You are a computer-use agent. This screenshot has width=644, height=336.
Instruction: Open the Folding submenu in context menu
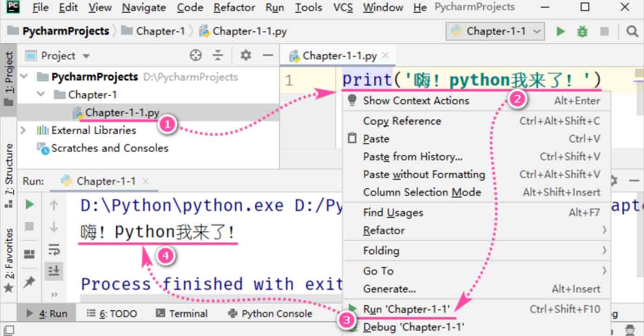(x=476, y=251)
